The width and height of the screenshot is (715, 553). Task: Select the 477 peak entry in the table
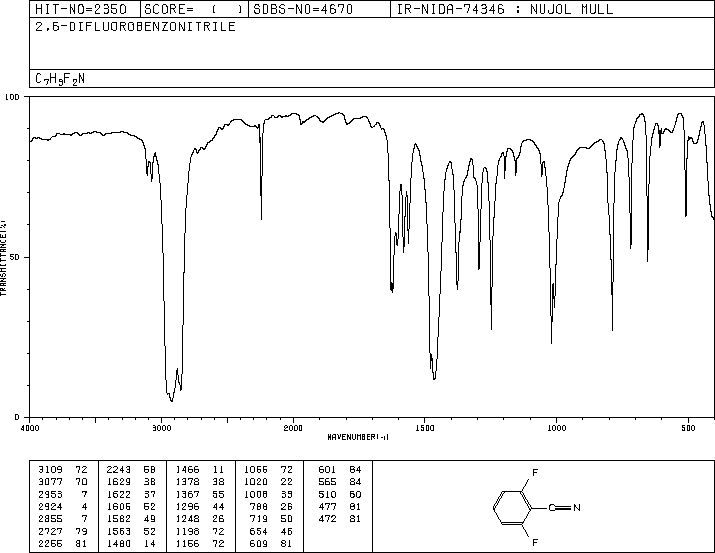340,506
